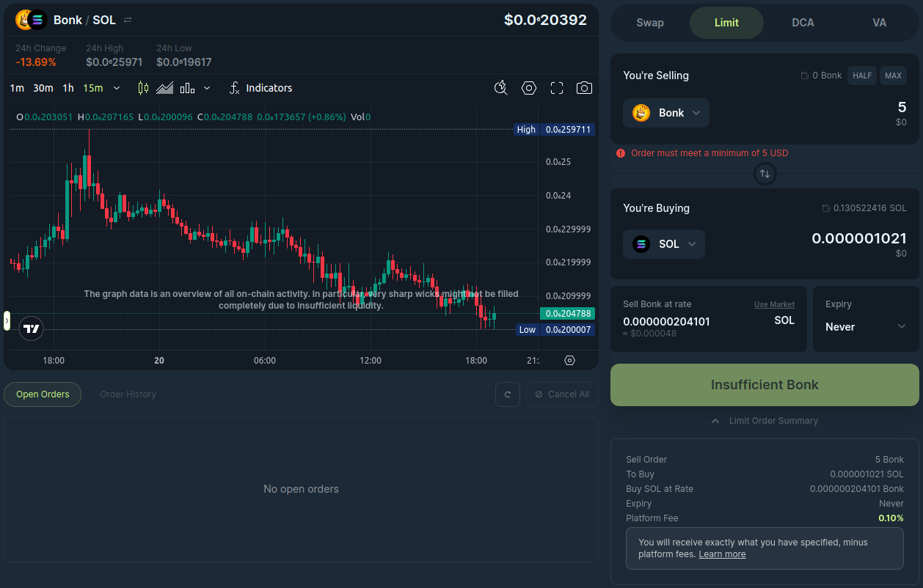
Task: Collapse the Limit Order Summary
Action: pos(765,421)
